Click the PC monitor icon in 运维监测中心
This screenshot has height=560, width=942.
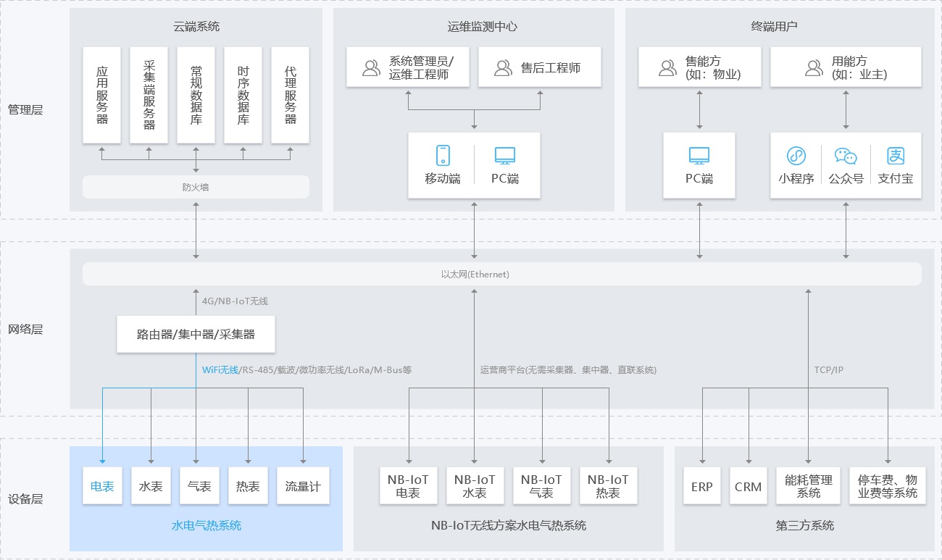pyautogui.click(x=504, y=155)
